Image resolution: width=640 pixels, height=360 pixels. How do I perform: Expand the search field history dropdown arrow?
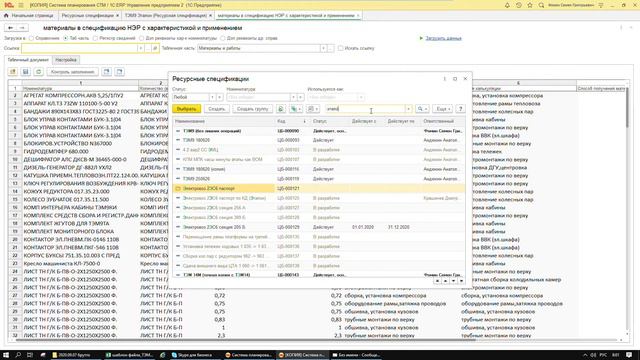point(408,109)
